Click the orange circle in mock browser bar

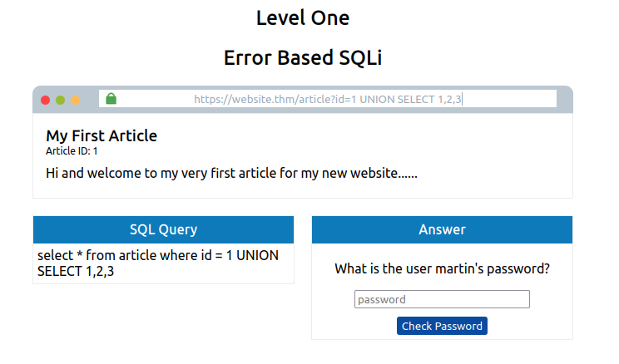(76, 101)
